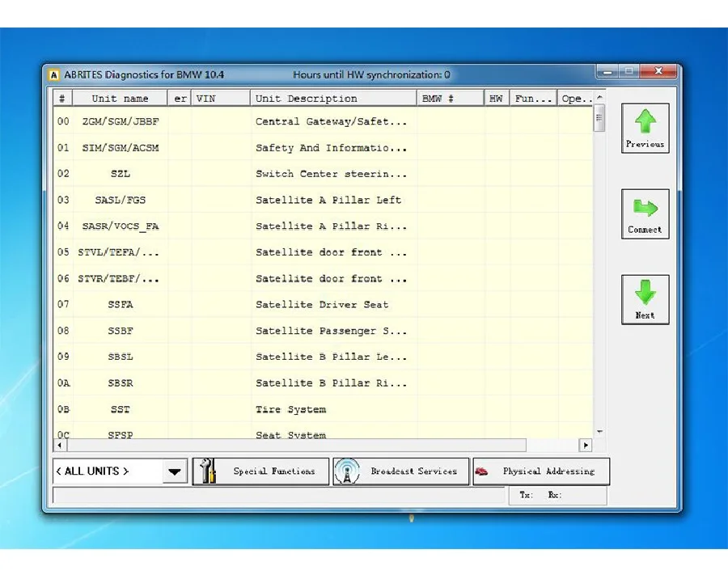Click the HW column header
This screenshot has width=728, height=575.
[x=497, y=99]
